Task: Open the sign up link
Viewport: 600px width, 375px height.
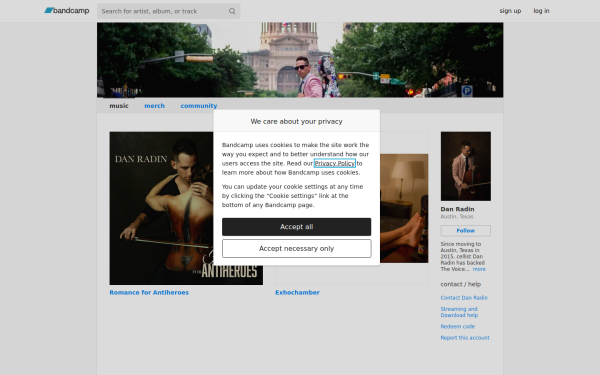Action: pos(510,11)
